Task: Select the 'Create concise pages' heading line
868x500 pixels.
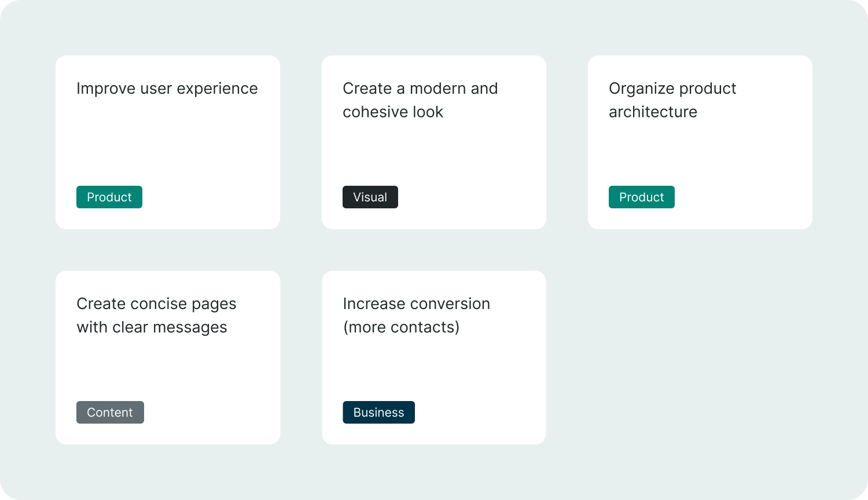Action: 156,304
